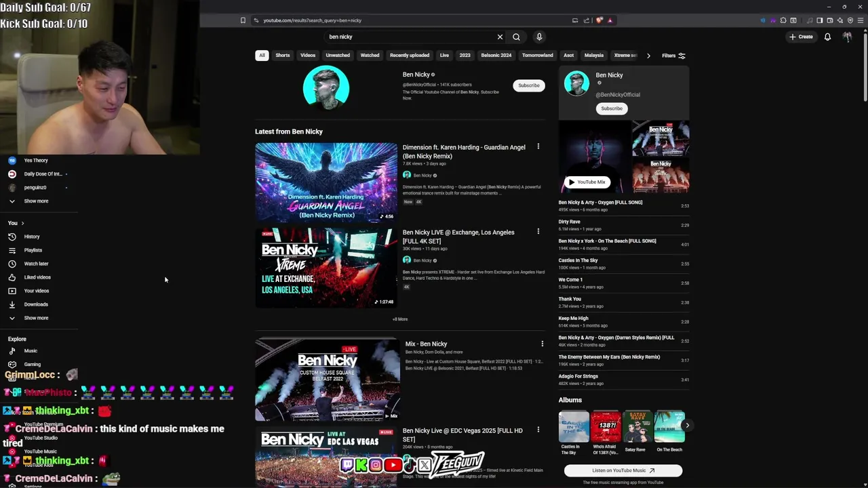Click the Custom House Square Belfast mix thumbnail
868x488 pixels.
click(x=328, y=379)
